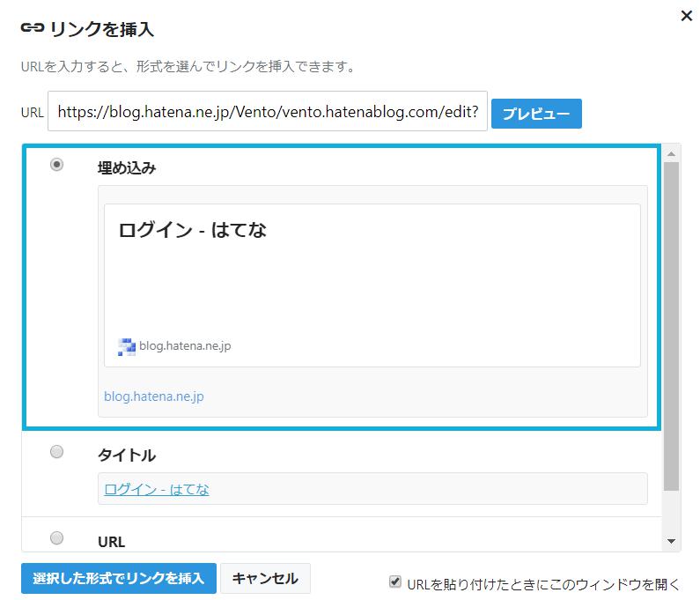Select the URL format radio option
Image resolution: width=700 pixels, height=600 pixels.
tap(56, 537)
